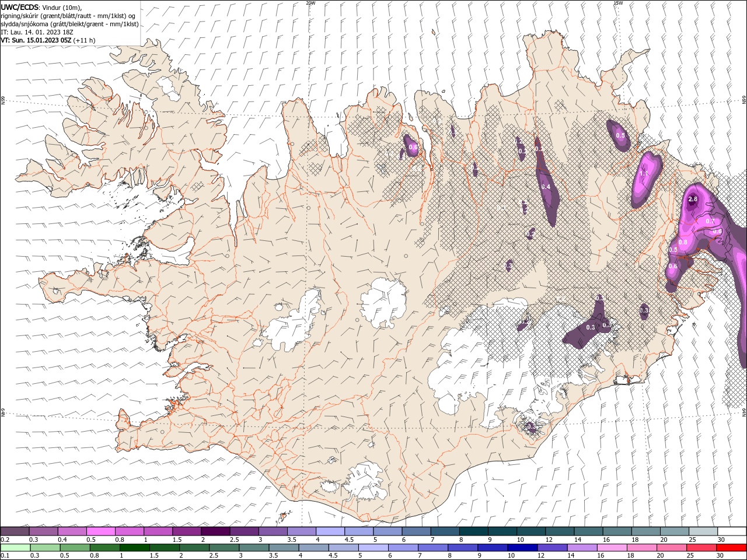Click the "rigning/skúrir" legend description line
The width and height of the screenshot is (747, 560).
(x=68, y=16)
